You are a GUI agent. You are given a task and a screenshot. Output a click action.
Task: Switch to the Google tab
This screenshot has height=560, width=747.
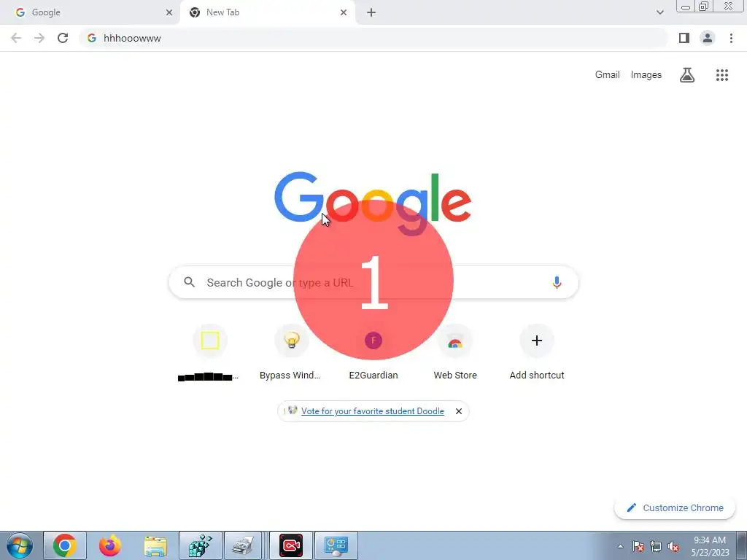click(x=90, y=12)
